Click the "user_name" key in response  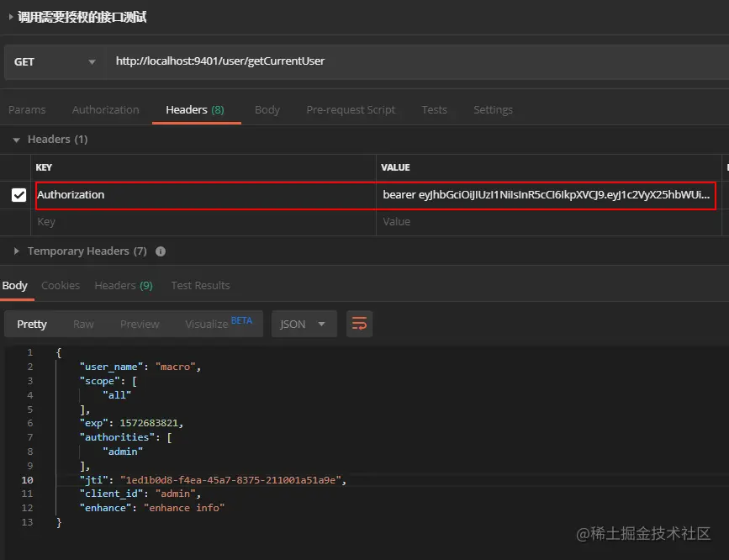tap(111, 367)
